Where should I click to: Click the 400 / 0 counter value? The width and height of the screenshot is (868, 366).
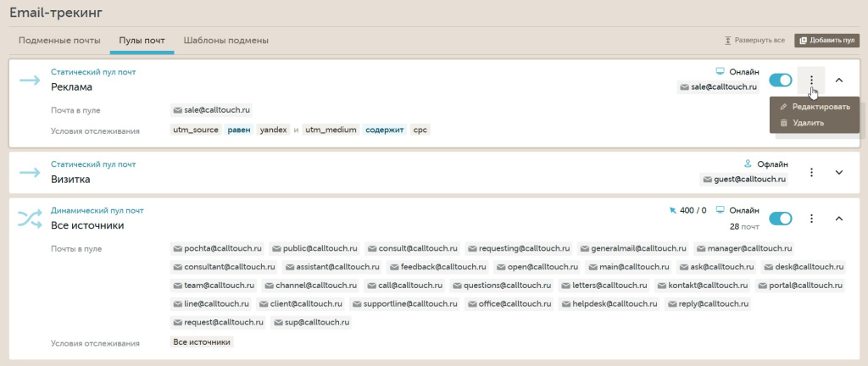[693, 210]
